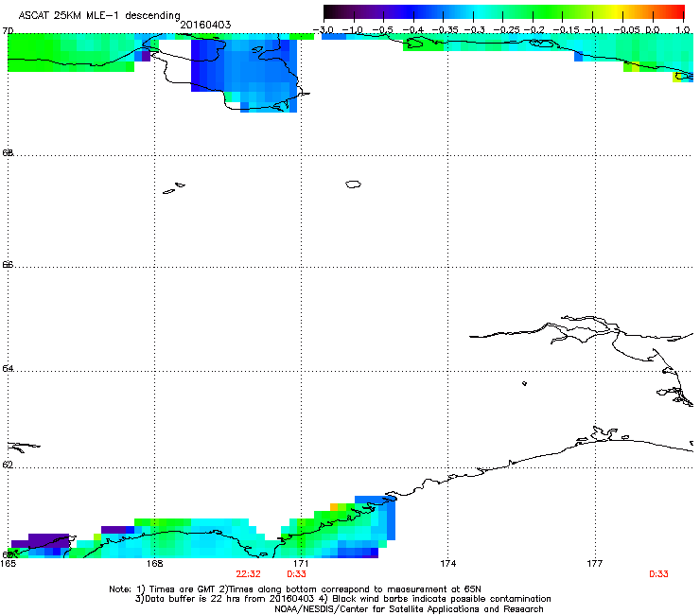Click the color scale label '-0.3'
This screenshot has width=700, height=615.
[x=474, y=30]
